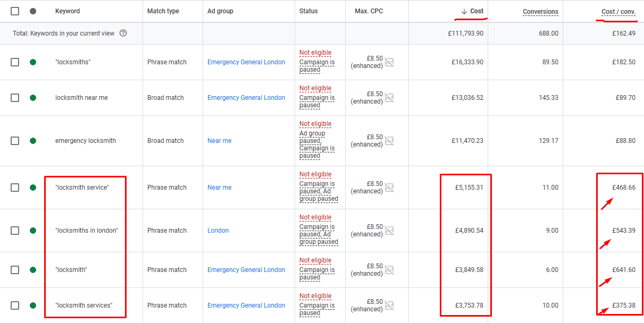
Task: Click bid simulator icon in emergency locksmith row
Action: [x=389, y=141]
